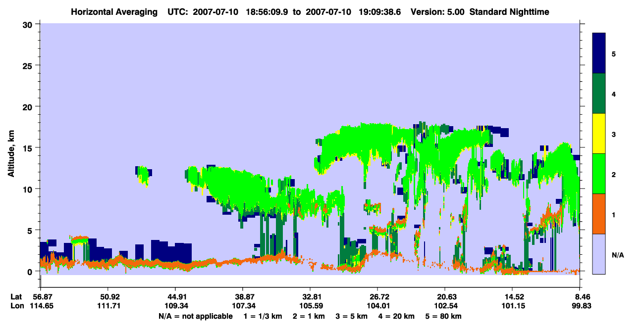Click the lavender N/A color bar segment

pyautogui.click(x=599, y=254)
